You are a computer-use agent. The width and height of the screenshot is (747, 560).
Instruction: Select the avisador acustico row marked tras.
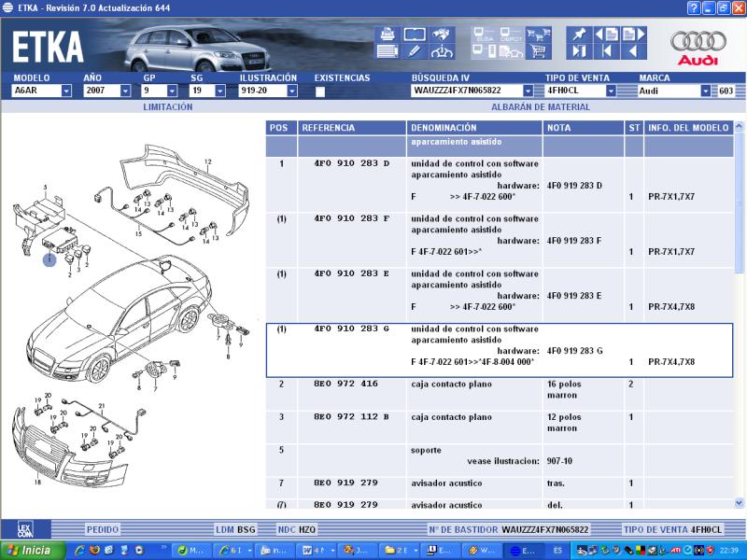click(500, 487)
